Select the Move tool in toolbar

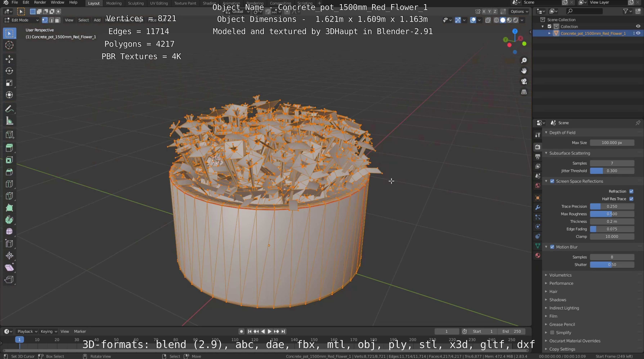(9, 59)
